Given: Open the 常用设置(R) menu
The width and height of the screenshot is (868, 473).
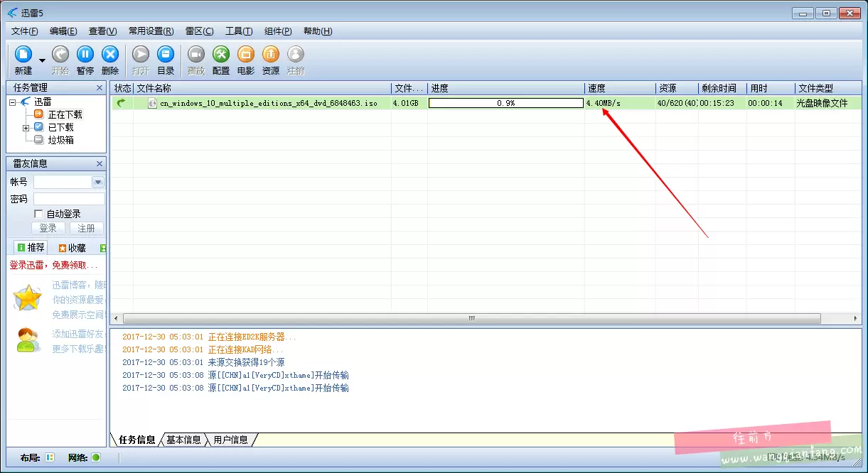Looking at the screenshot, I should 151,31.
